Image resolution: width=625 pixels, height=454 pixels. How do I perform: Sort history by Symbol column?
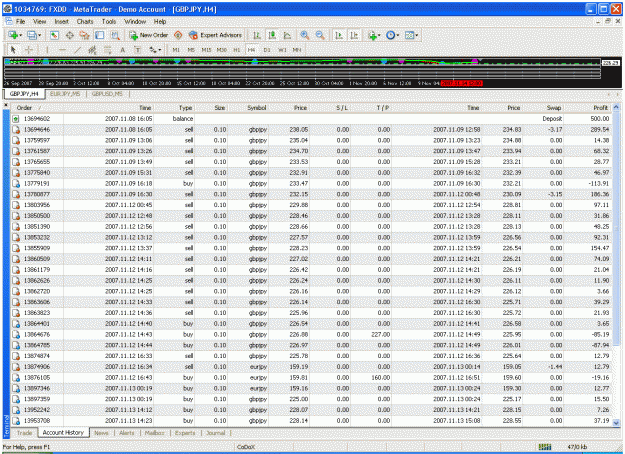point(257,108)
